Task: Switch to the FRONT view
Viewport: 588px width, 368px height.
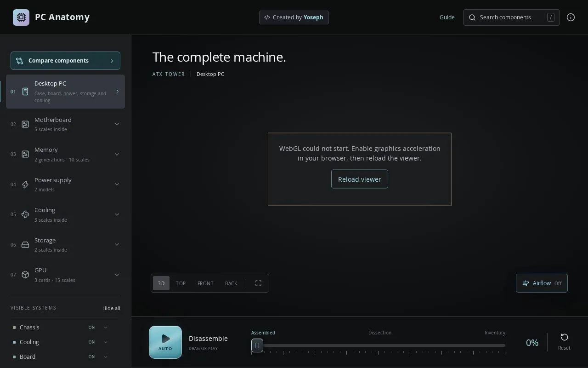Action: (205, 283)
